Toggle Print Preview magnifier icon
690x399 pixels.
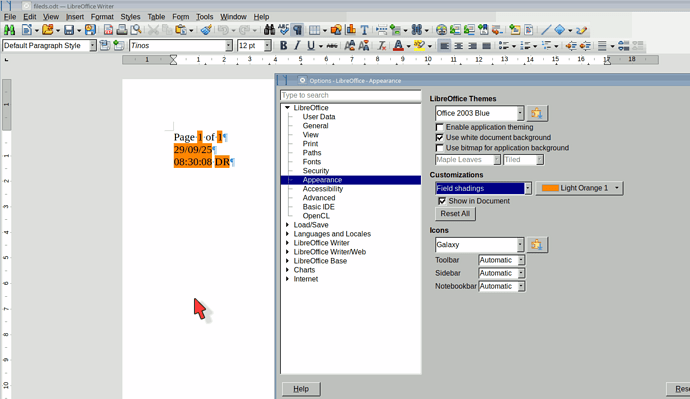point(136,30)
